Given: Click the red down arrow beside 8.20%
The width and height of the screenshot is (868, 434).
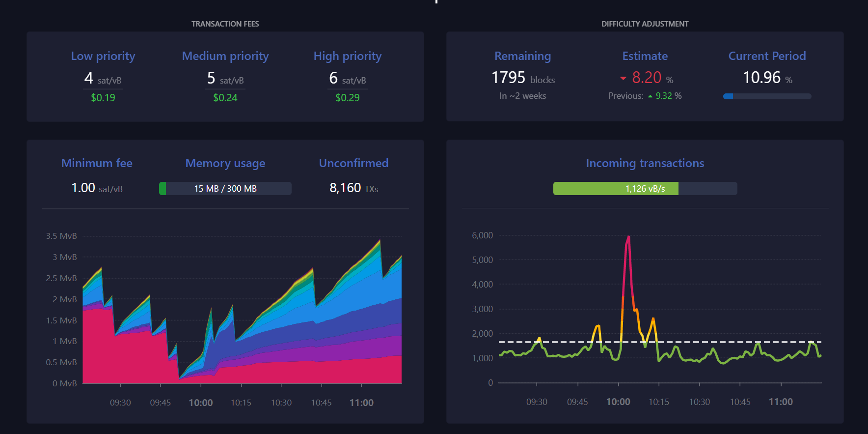Looking at the screenshot, I should [x=624, y=78].
